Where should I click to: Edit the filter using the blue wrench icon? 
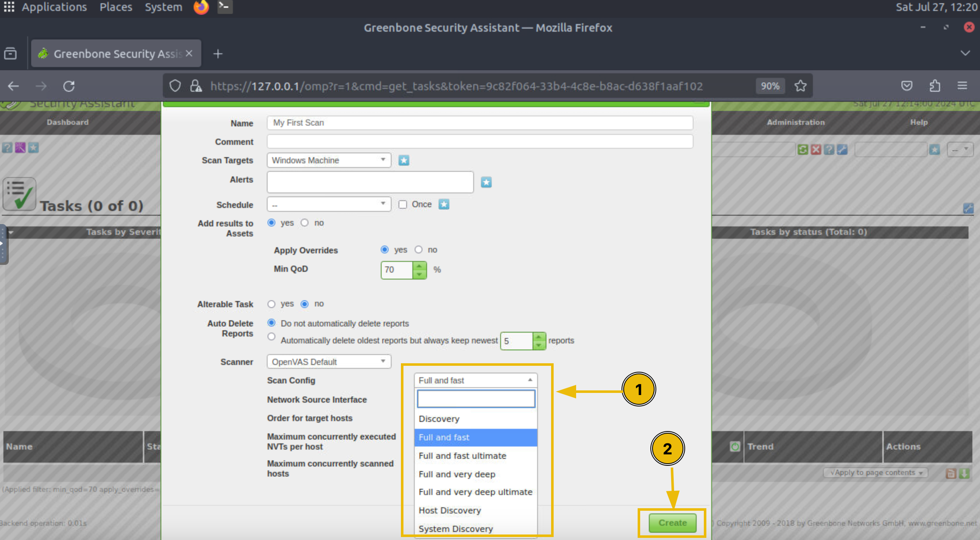pyautogui.click(x=843, y=149)
